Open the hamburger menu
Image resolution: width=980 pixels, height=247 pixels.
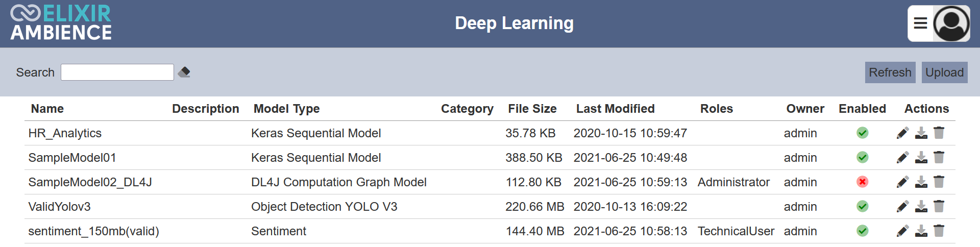click(920, 23)
